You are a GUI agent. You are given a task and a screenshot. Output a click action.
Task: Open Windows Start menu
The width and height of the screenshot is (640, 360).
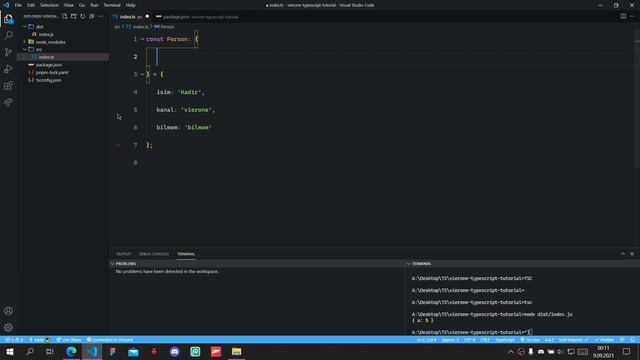10,351
